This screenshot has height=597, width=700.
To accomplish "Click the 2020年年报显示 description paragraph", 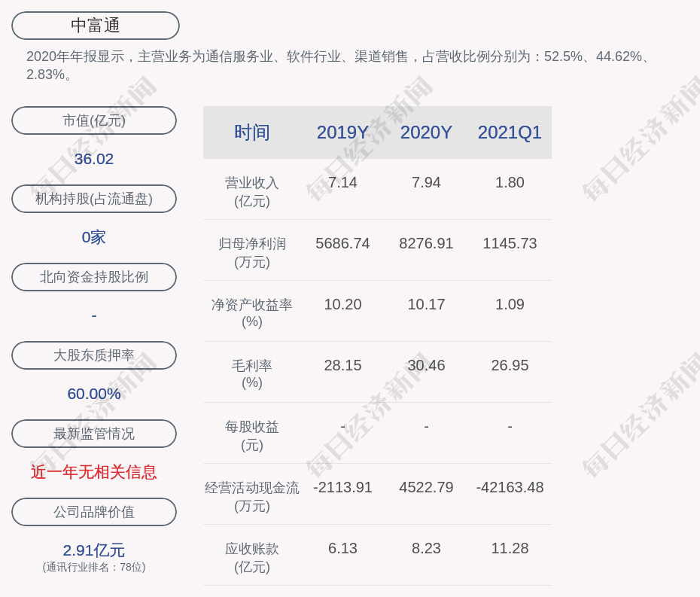I will click(339, 65).
